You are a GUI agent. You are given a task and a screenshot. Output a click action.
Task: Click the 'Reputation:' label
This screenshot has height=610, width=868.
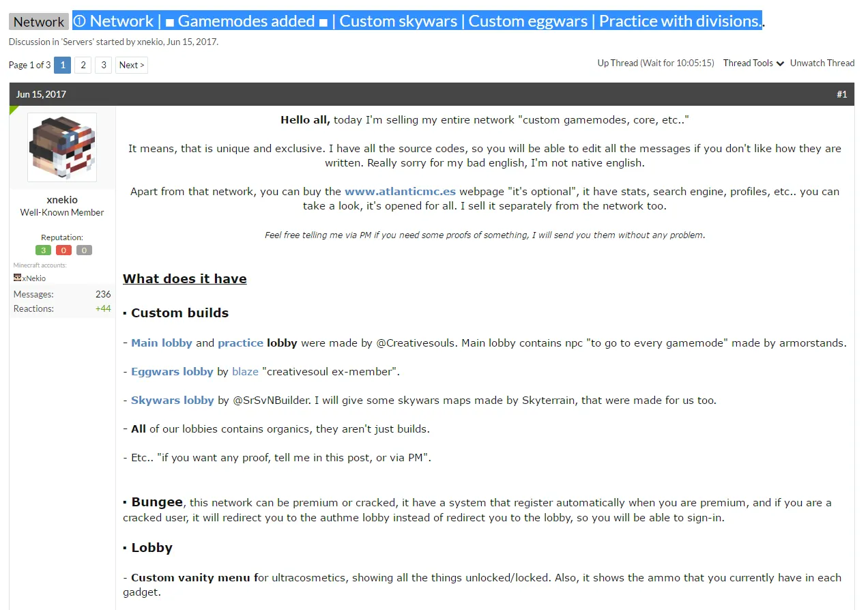(62, 237)
